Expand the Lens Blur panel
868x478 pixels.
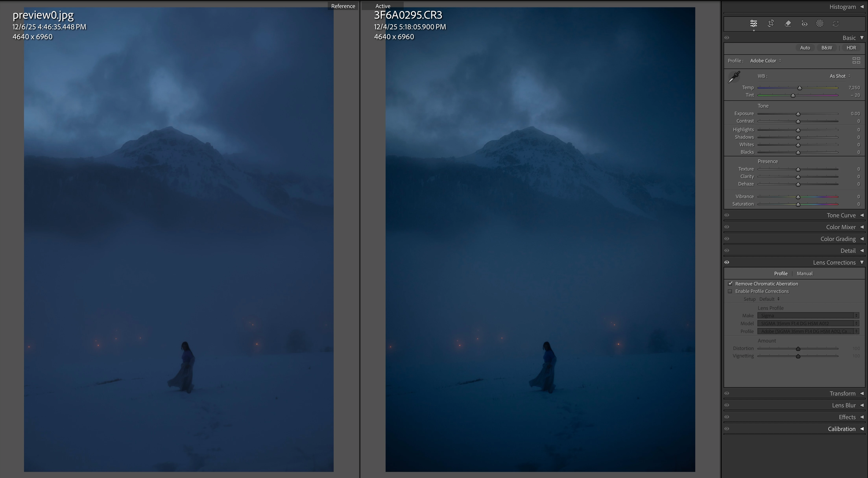point(862,405)
